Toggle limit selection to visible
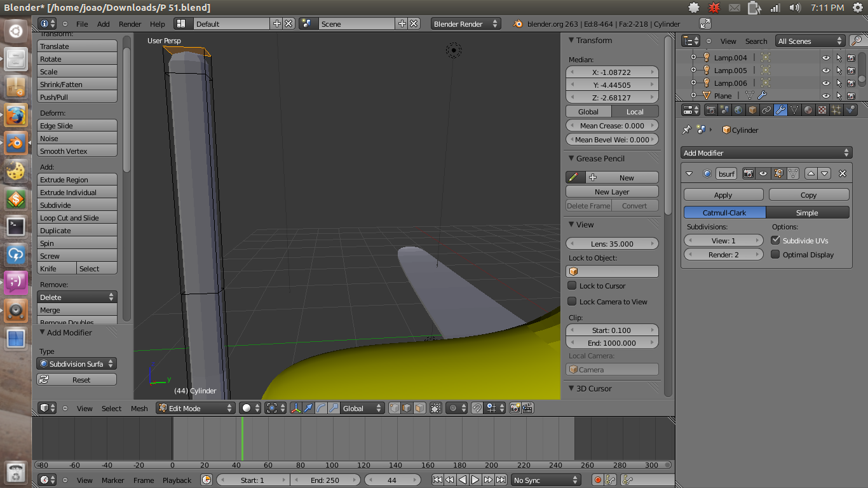Viewport: 868px width, 488px height. click(x=436, y=409)
